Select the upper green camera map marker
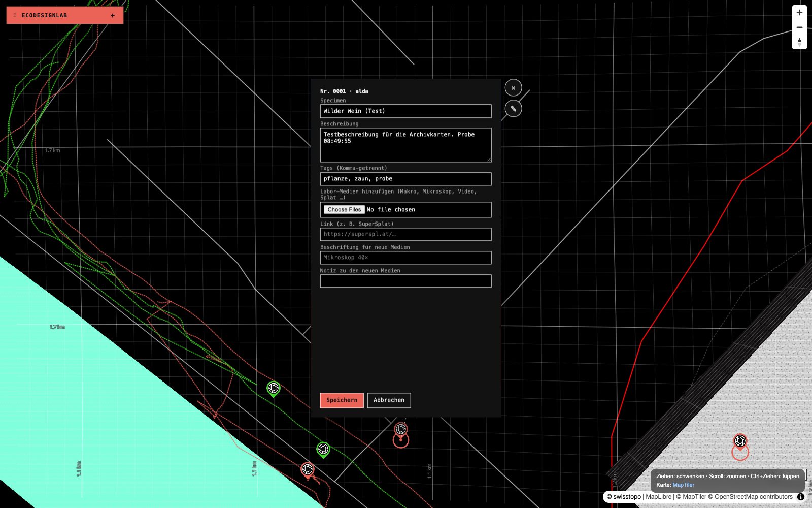This screenshot has width=812, height=508. tap(273, 389)
